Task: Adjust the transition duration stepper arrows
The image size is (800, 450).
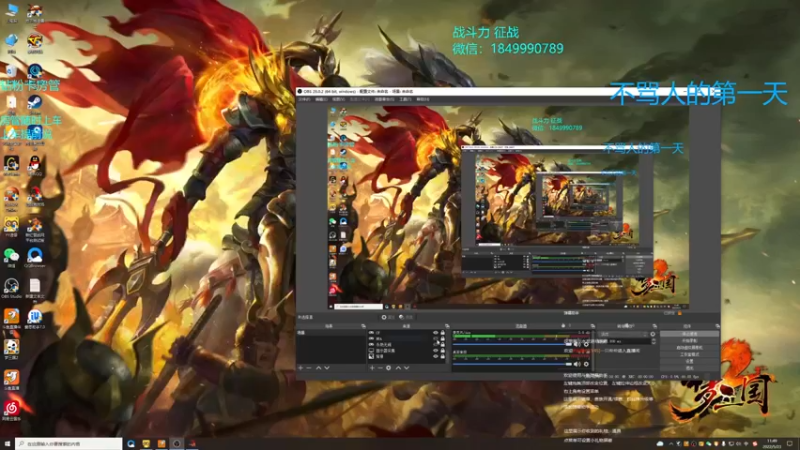Action: tap(654, 341)
